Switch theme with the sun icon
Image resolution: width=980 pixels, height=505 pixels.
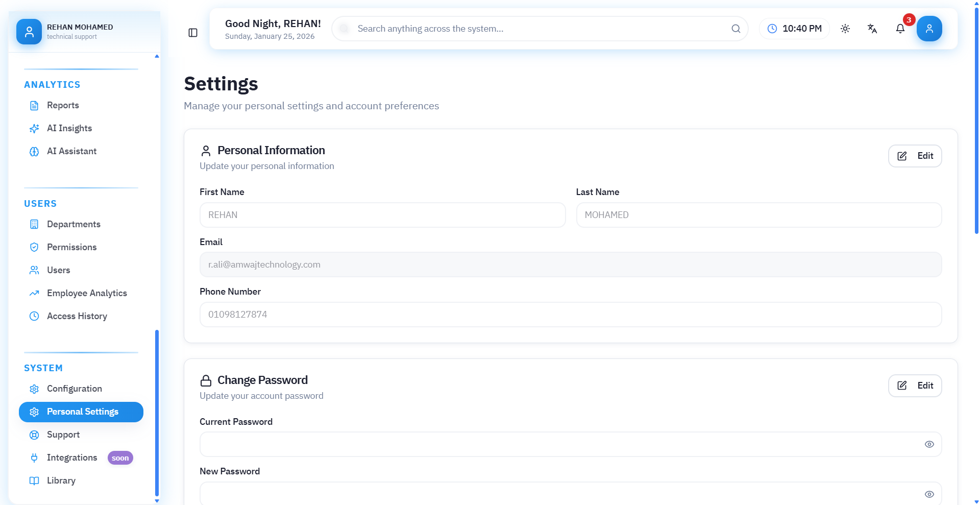pos(845,29)
